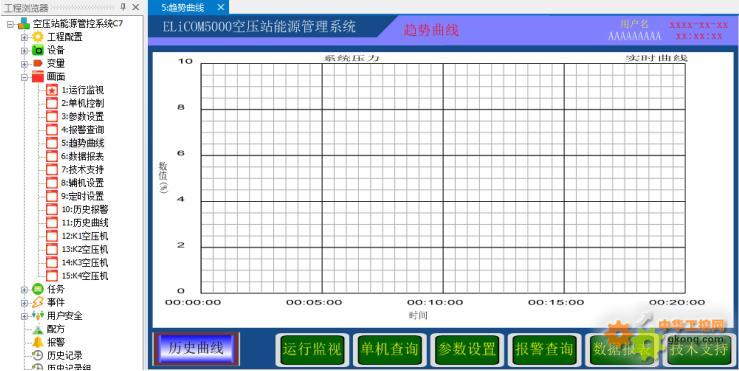Click the page icon beside 9:定时设置
This screenshot has width=739, height=371.
52,196
